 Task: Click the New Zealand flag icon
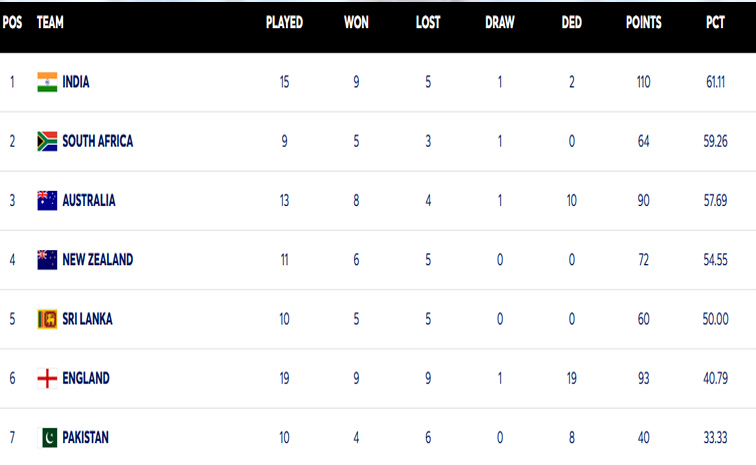pos(47,260)
